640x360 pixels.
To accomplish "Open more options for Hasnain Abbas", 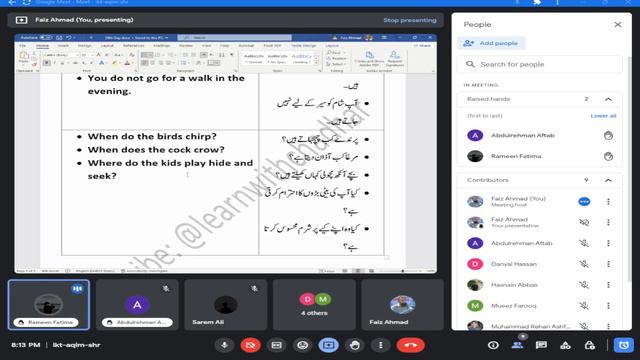I will [608, 285].
